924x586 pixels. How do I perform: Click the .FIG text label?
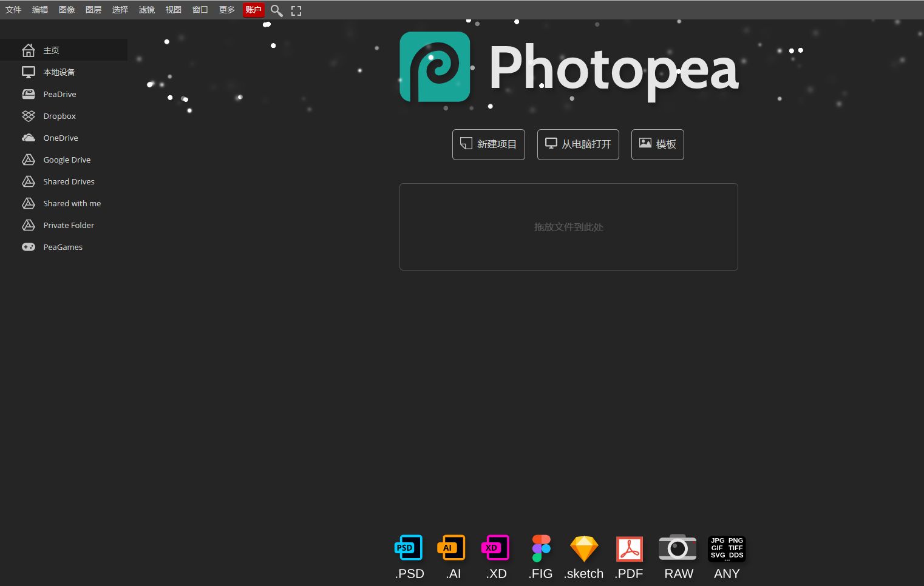tap(540, 574)
